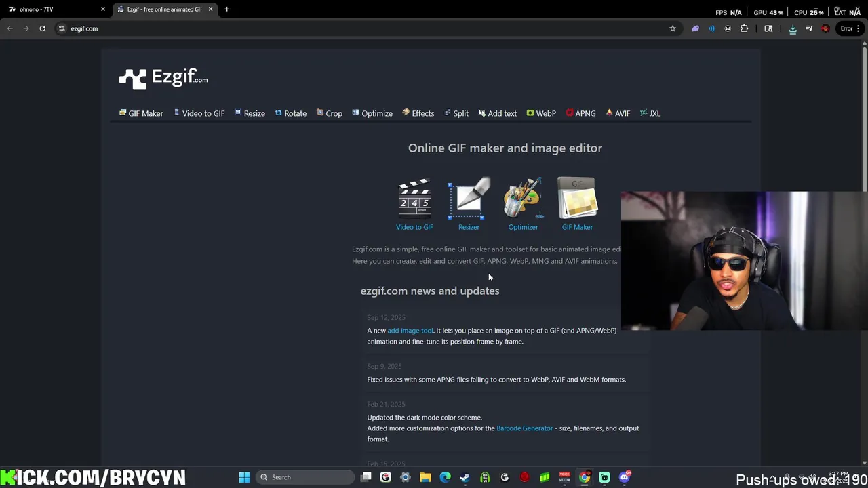The height and width of the screenshot is (488, 868).
Task: Open the Chrome downloads icon
Action: click(793, 28)
